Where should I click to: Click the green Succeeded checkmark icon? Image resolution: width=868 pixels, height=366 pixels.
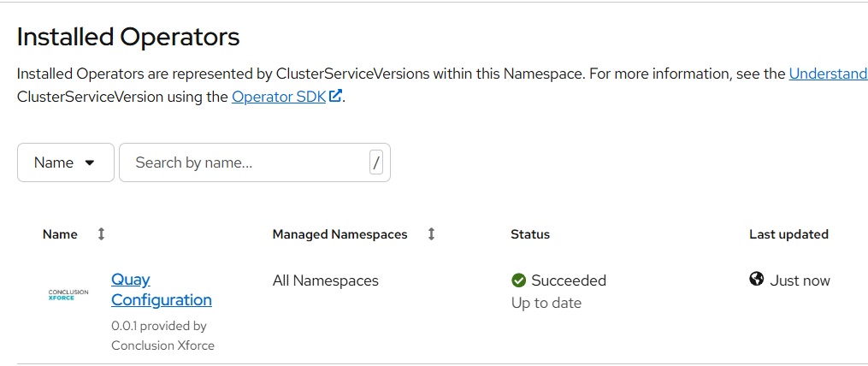click(x=518, y=280)
